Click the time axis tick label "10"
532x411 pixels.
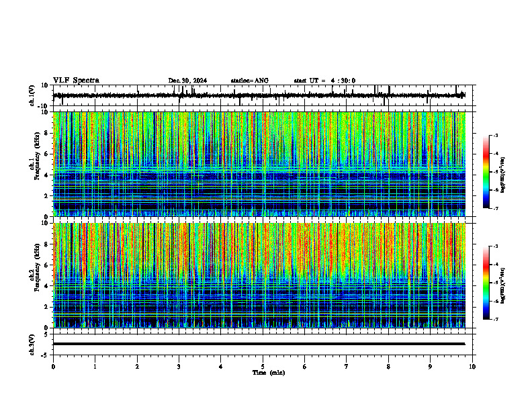tap(472, 367)
